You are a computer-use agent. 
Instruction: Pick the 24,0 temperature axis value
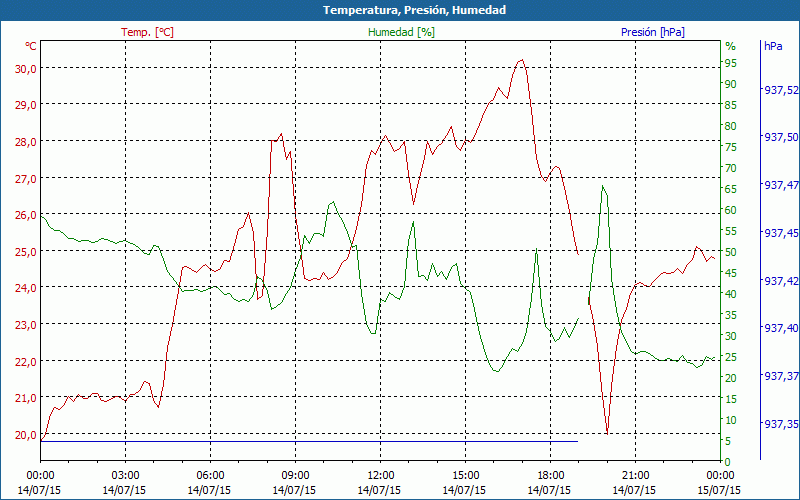click(26, 288)
